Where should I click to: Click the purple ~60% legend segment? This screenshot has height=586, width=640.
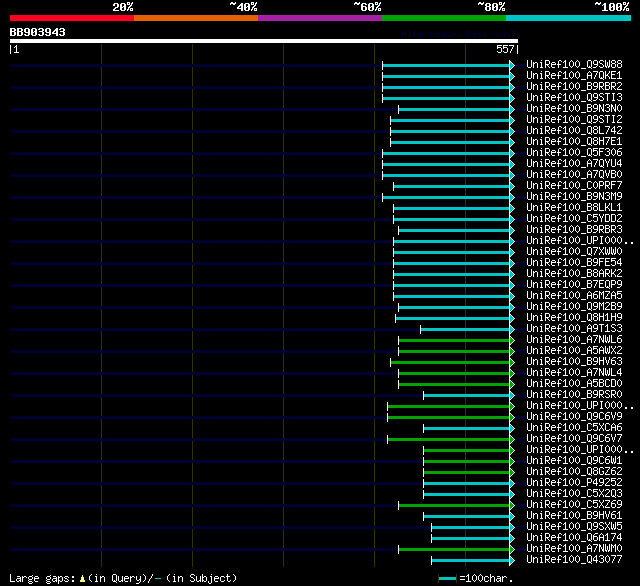(320, 18)
